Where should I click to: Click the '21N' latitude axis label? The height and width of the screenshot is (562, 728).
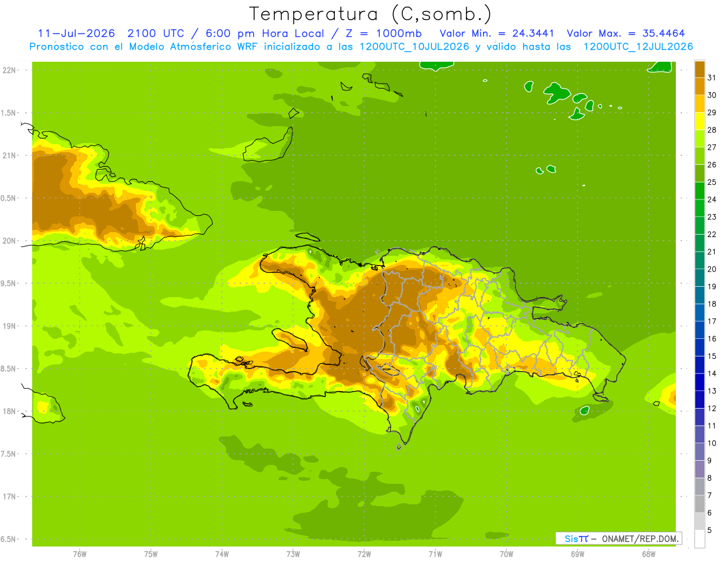click(x=10, y=155)
